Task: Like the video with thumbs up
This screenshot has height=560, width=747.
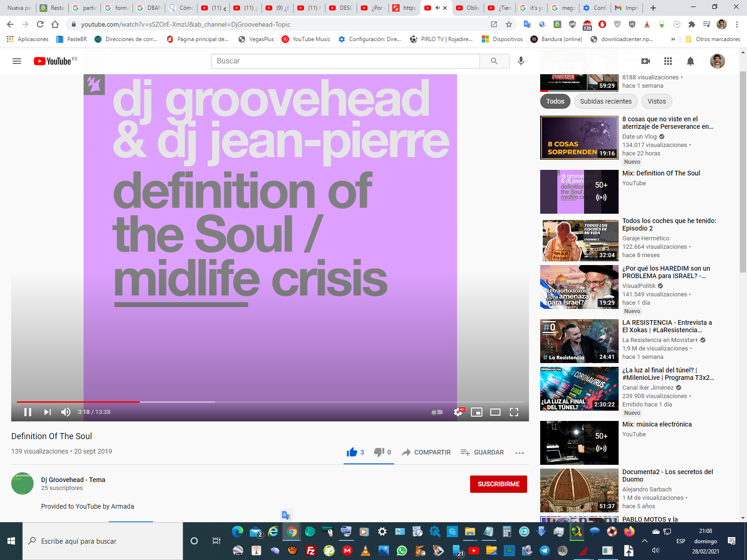Action: (352, 452)
